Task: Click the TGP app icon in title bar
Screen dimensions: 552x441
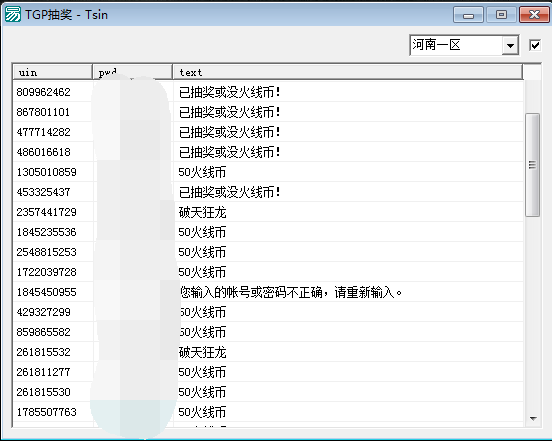Action: (13, 15)
